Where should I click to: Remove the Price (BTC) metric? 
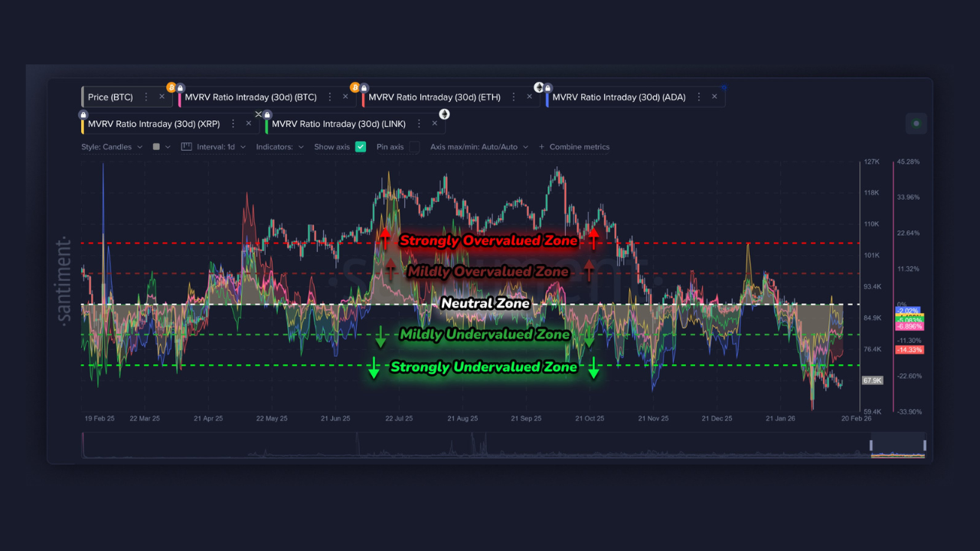[x=162, y=97]
